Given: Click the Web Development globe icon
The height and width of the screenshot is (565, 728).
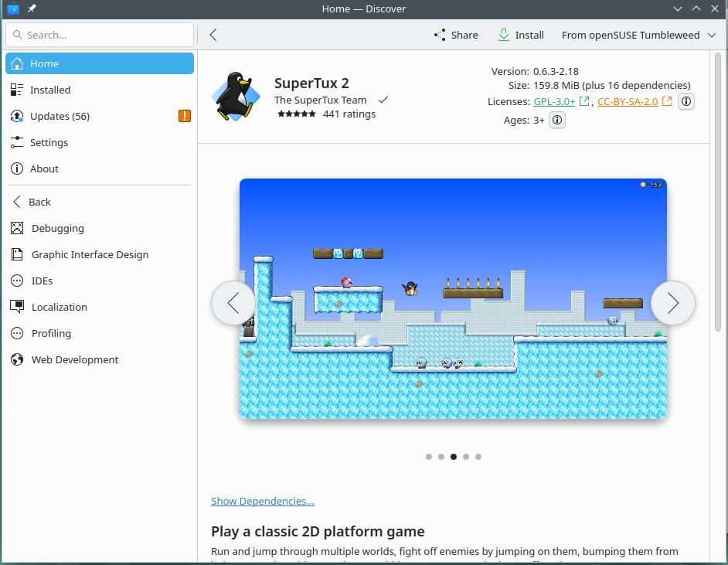Looking at the screenshot, I should (17, 359).
